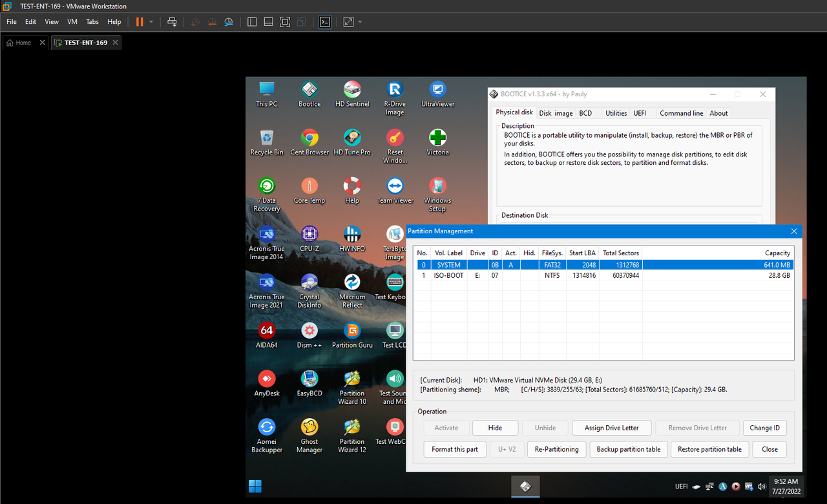Click the Windows Start button
The image size is (827, 504).
(x=255, y=487)
